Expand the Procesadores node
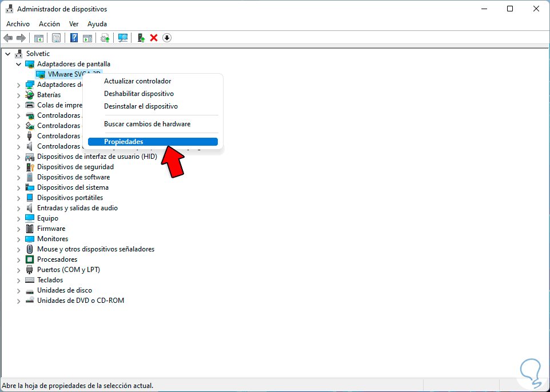This screenshot has height=392, width=550. (19, 260)
